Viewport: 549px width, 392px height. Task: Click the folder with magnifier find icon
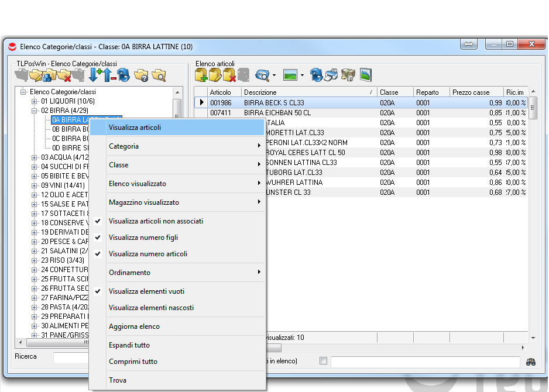(x=159, y=75)
